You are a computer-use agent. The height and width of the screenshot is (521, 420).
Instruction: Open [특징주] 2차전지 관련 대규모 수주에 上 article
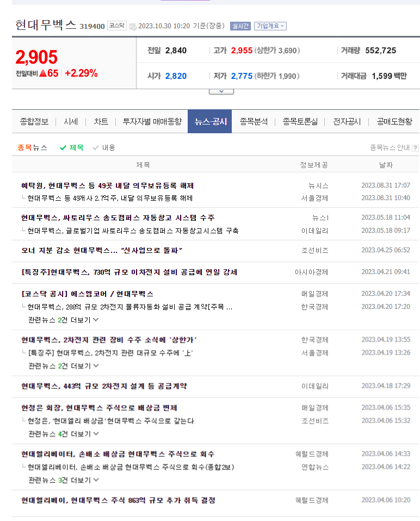coord(110,353)
